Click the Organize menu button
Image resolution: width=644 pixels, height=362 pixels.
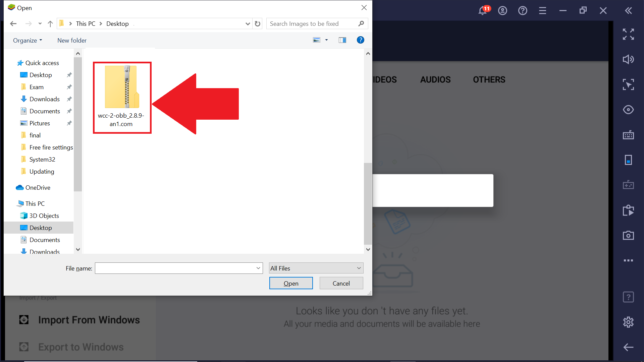(x=28, y=40)
